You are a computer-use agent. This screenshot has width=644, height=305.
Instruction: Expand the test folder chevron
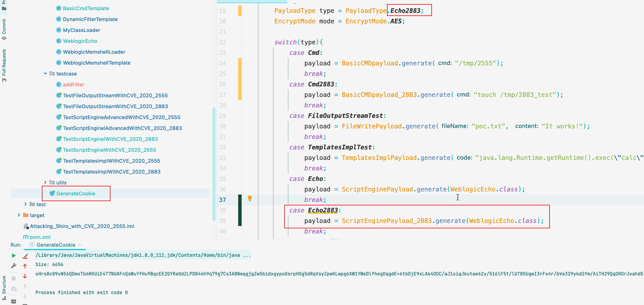[x=25, y=204]
